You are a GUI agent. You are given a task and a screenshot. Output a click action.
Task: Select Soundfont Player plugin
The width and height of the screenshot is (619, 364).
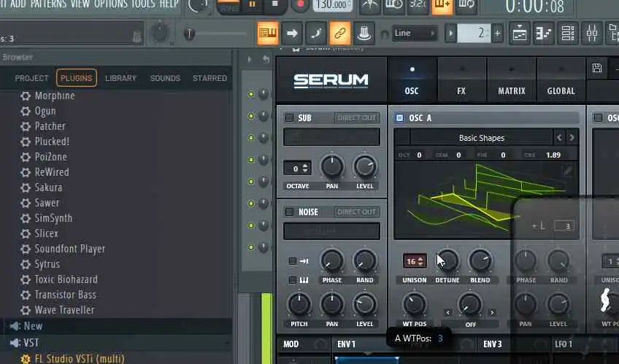coord(70,249)
